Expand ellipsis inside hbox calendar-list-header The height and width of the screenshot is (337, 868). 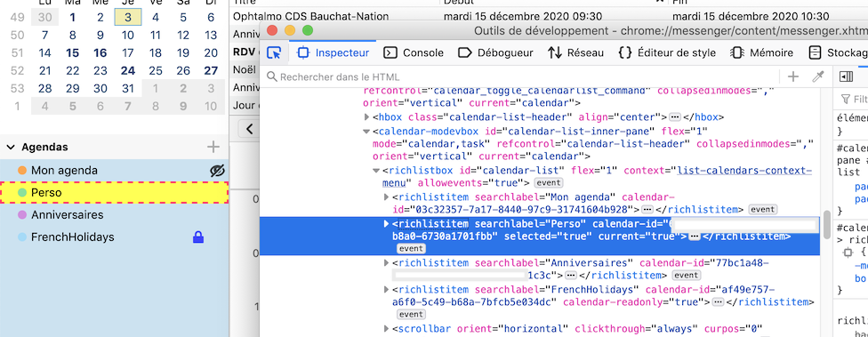pyautogui.click(x=675, y=117)
